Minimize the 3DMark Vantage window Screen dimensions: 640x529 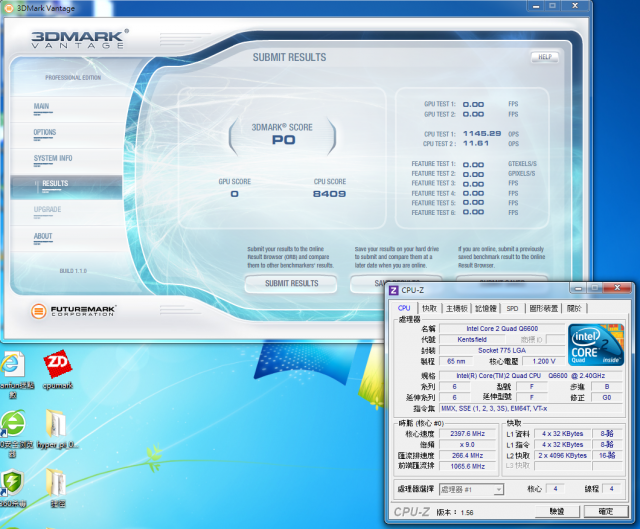[536, 6]
